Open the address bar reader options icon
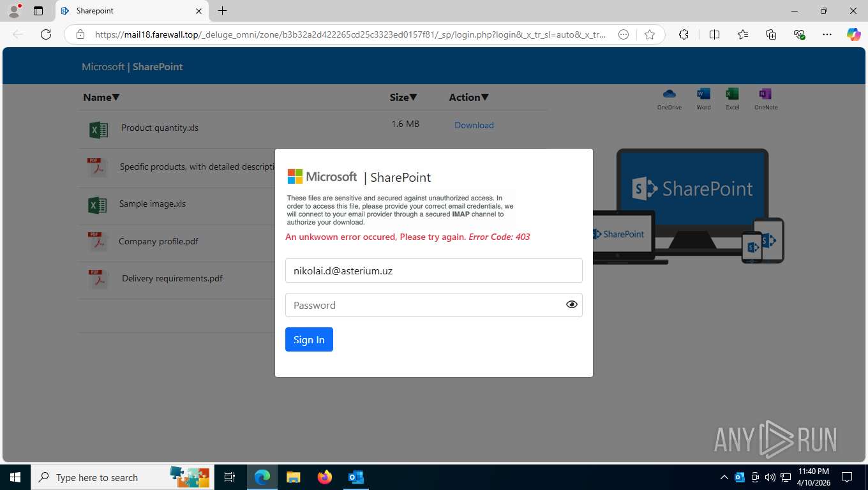The width and height of the screenshot is (868, 490). click(624, 34)
